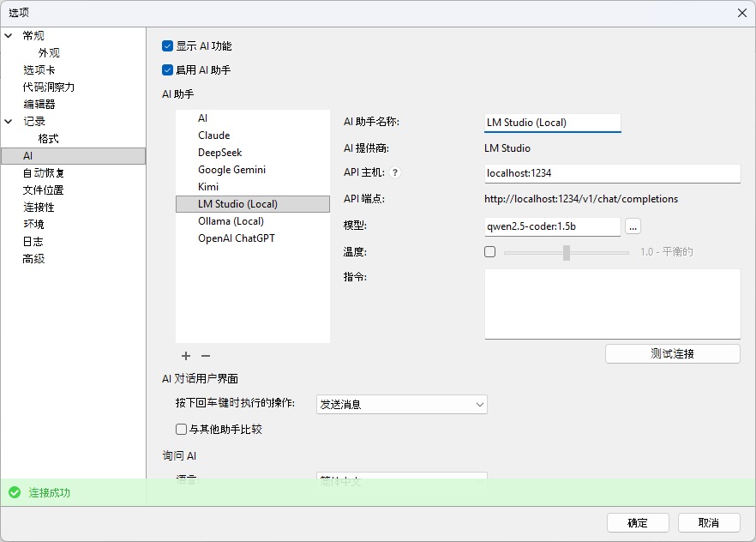This screenshot has height=542, width=756.
Task: Click the API endpoint URL text
Action: (x=581, y=199)
